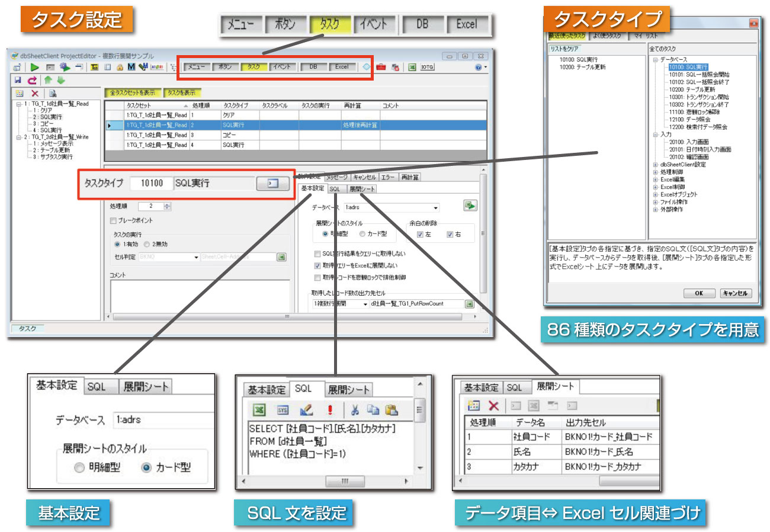Click the タスクを表示 button

click(181, 93)
